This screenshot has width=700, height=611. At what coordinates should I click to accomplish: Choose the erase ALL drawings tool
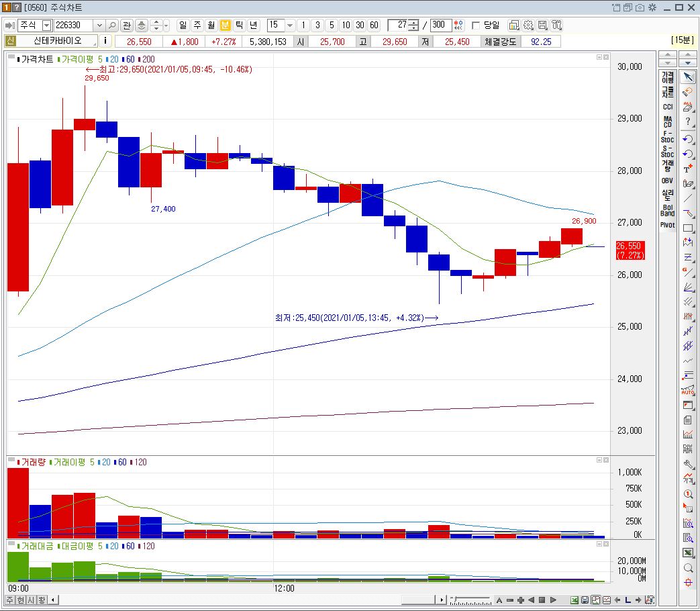click(688, 106)
